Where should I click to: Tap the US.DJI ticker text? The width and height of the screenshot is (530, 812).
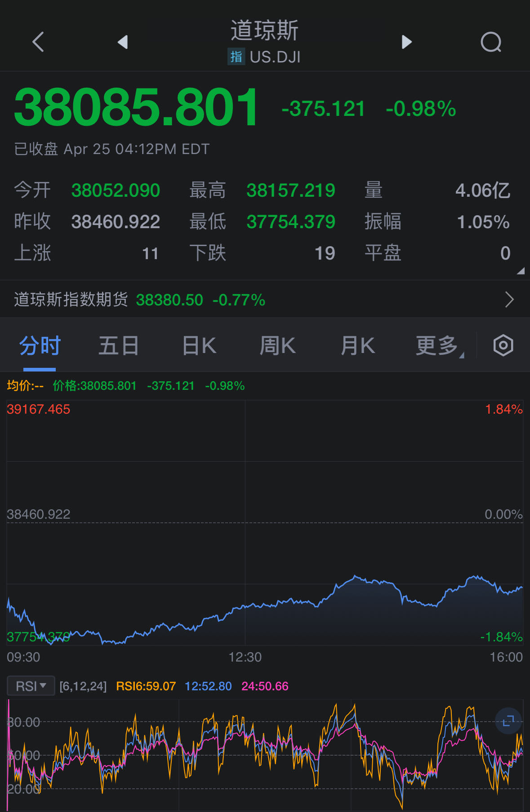(x=275, y=57)
